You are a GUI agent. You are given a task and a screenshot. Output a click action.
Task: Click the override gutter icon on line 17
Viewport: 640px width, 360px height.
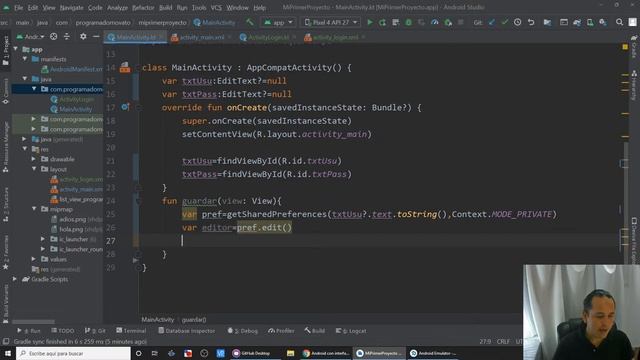[x=125, y=107]
